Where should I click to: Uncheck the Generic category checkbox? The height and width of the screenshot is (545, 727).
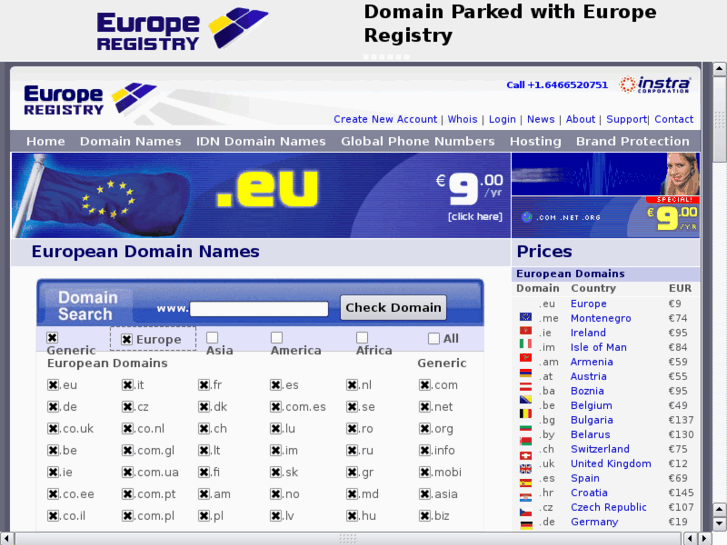52,338
